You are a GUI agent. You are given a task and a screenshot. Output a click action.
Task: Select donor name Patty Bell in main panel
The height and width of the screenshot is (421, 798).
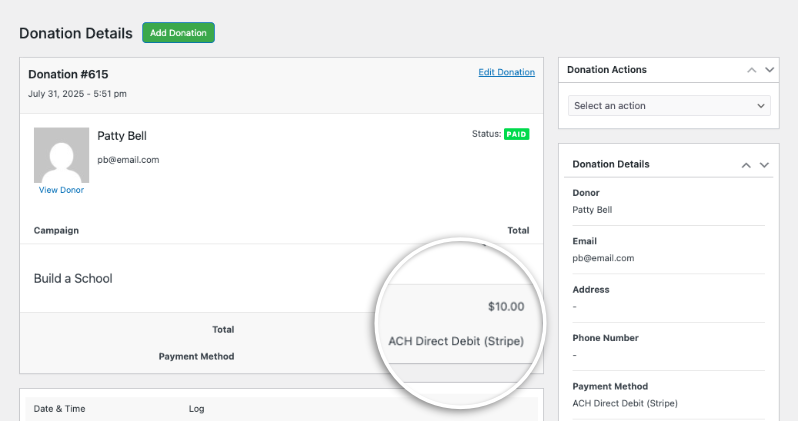tap(122, 136)
